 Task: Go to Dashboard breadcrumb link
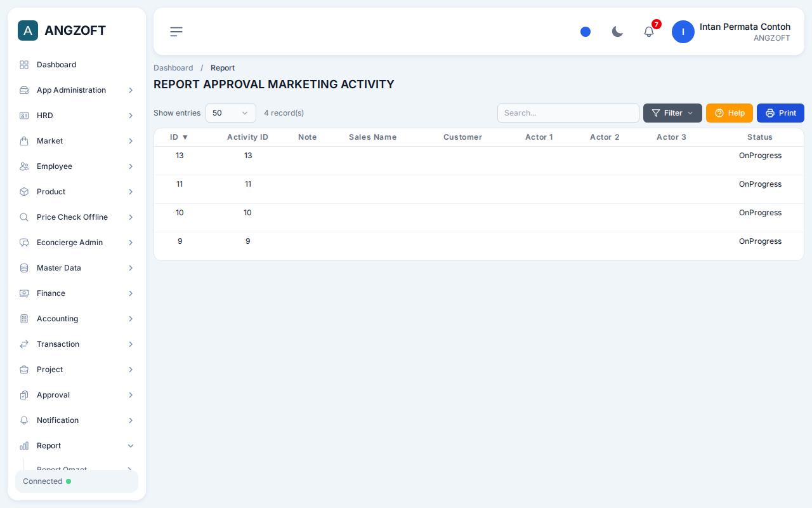click(x=173, y=68)
